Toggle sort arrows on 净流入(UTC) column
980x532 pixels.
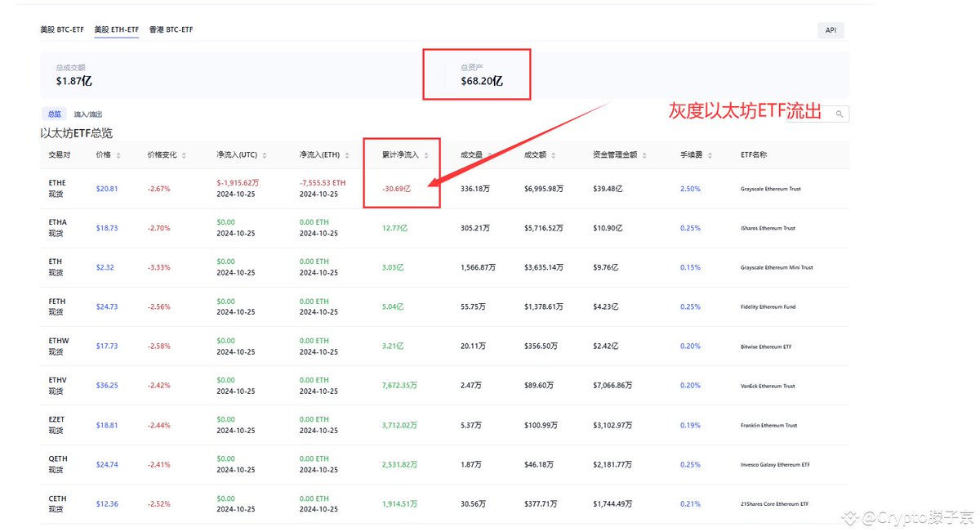(265, 155)
